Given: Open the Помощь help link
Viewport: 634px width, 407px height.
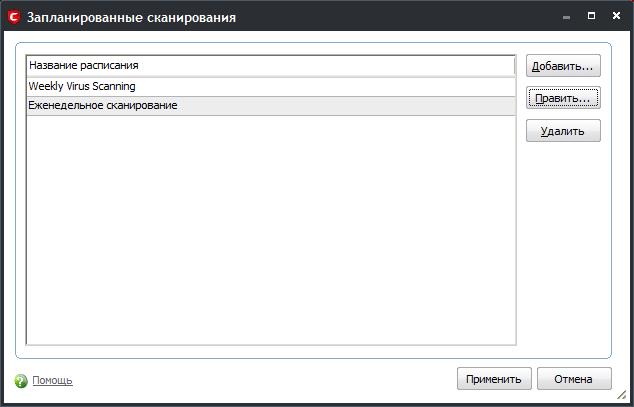Looking at the screenshot, I should 52,380.
